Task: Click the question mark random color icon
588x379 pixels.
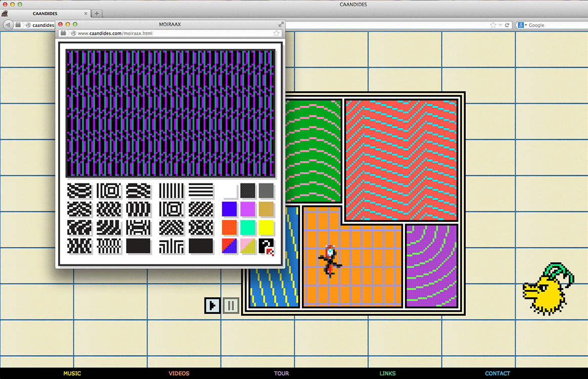Action: pos(266,246)
